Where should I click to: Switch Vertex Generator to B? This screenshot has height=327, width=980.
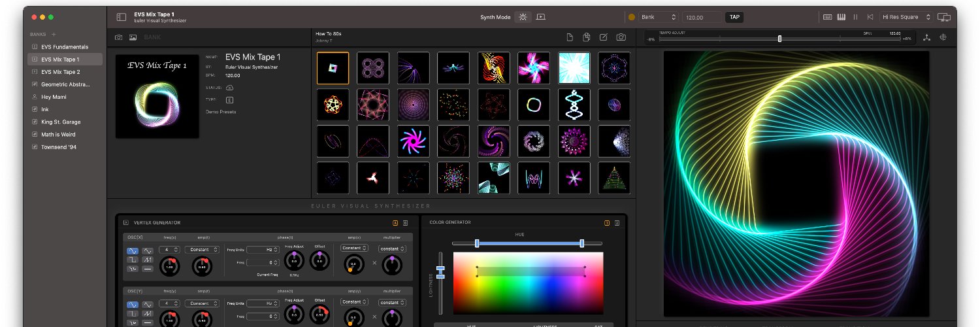pyautogui.click(x=405, y=223)
